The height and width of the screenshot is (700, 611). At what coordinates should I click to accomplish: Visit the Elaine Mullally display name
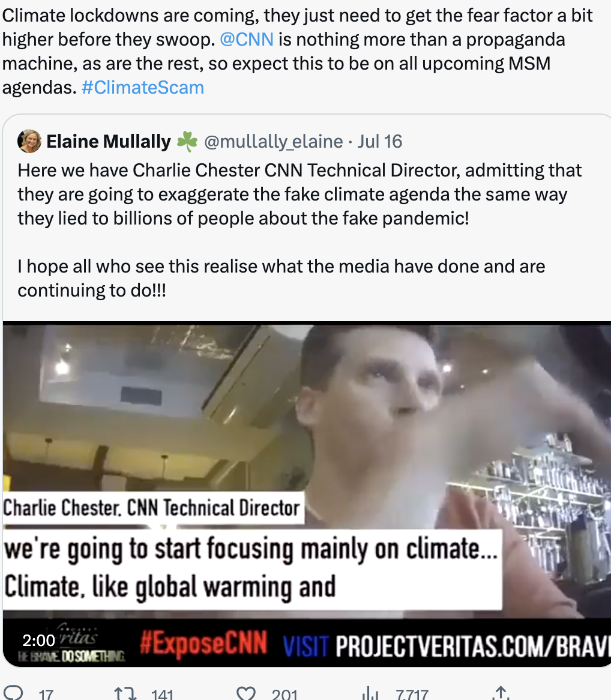(109, 142)
